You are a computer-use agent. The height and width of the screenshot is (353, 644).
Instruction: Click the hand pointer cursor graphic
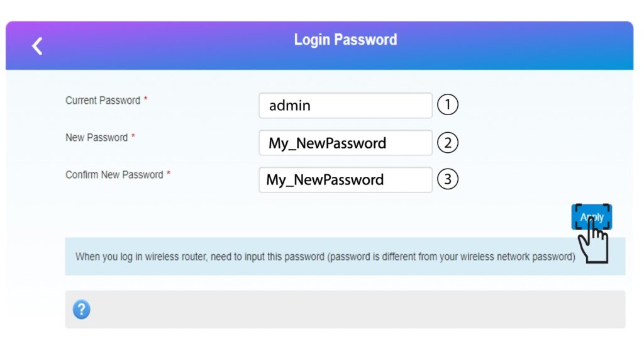coord(593,240)
